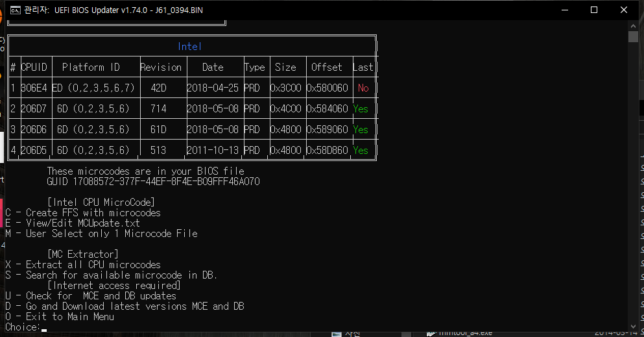Click the Offset column header
The height and width of the screenshot is (337, 644).
pos(326,67)
